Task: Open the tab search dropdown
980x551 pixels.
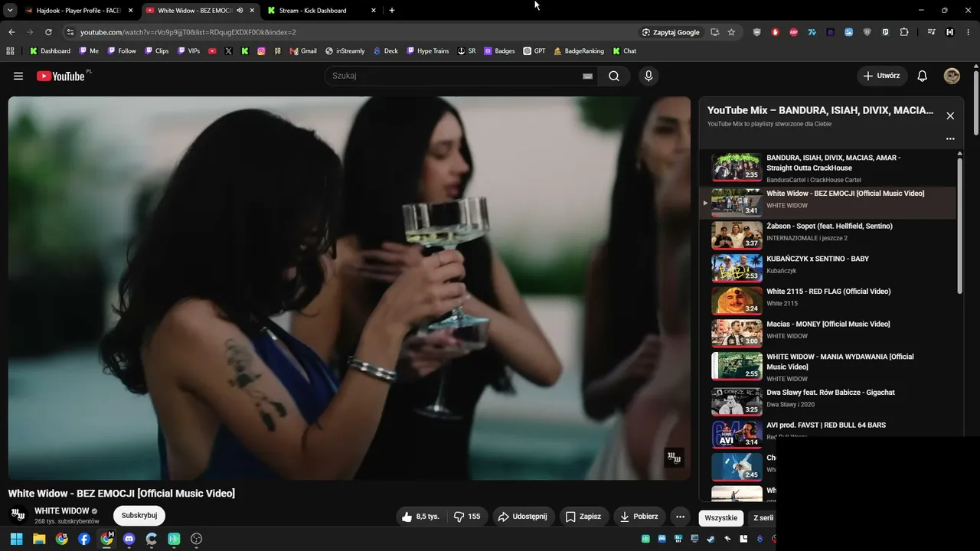Action: click(10, 10)
